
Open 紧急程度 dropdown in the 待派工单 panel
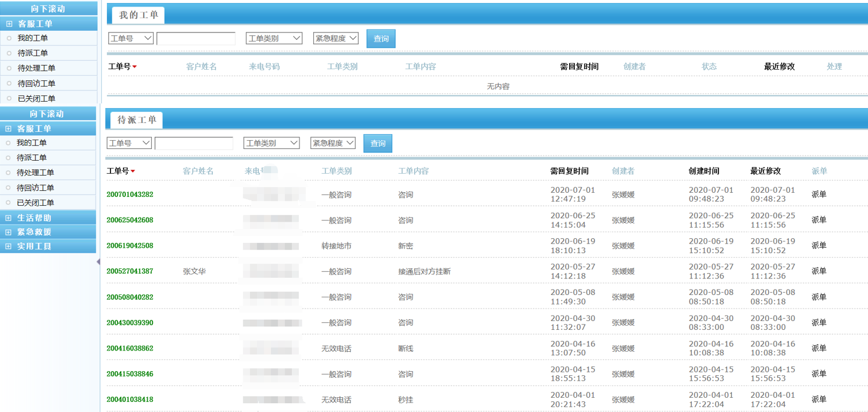[x=333, y=143]
